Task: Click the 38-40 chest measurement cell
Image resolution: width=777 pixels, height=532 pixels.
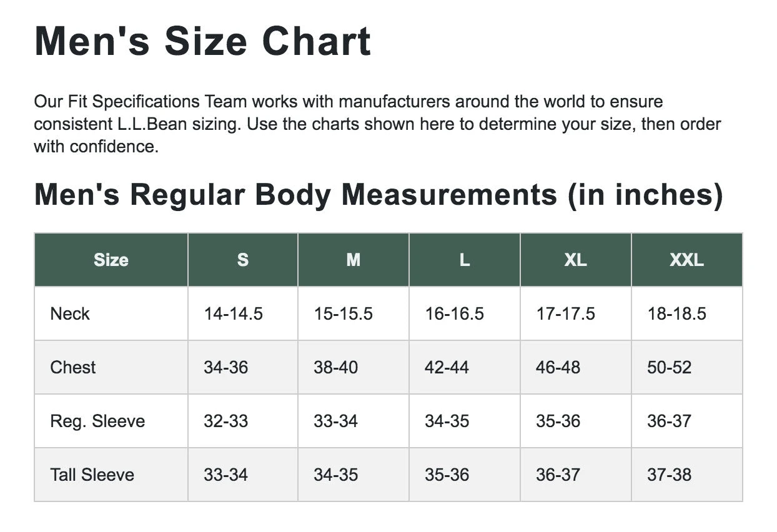Action: (336, 367)
